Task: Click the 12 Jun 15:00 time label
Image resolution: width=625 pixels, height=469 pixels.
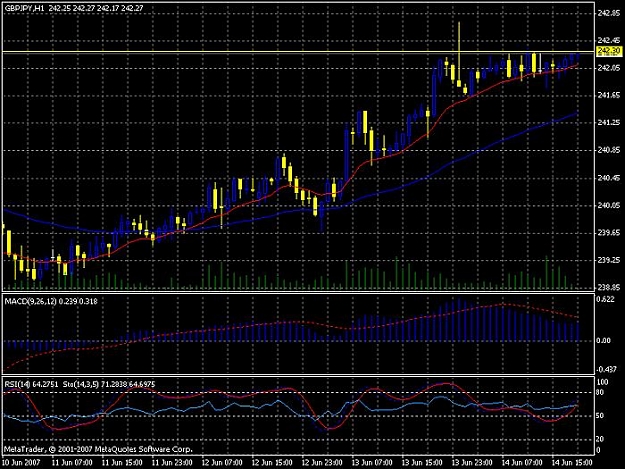Action: 272,463
